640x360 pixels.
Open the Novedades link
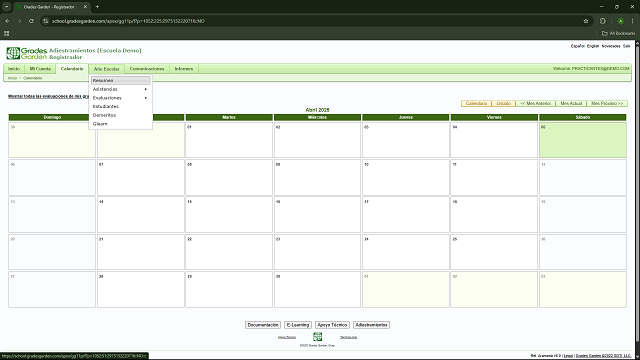pos(611,46)
